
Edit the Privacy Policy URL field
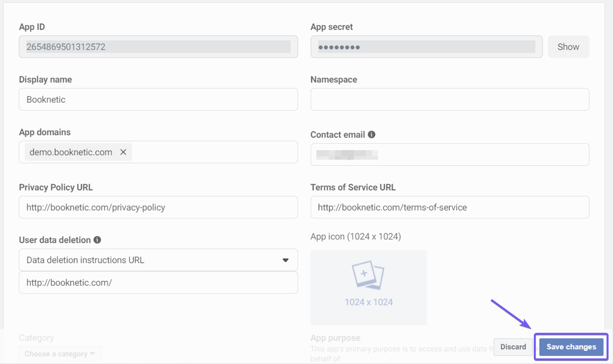158,207
